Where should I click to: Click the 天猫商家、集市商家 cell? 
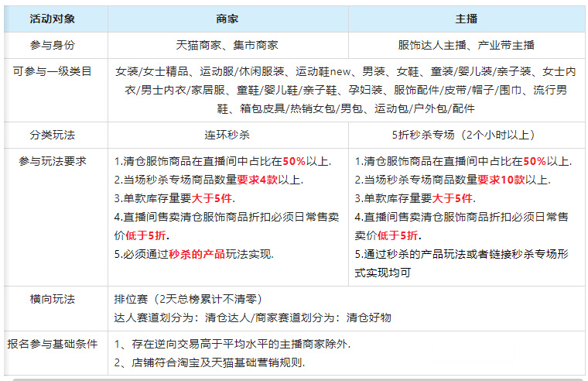227,45
